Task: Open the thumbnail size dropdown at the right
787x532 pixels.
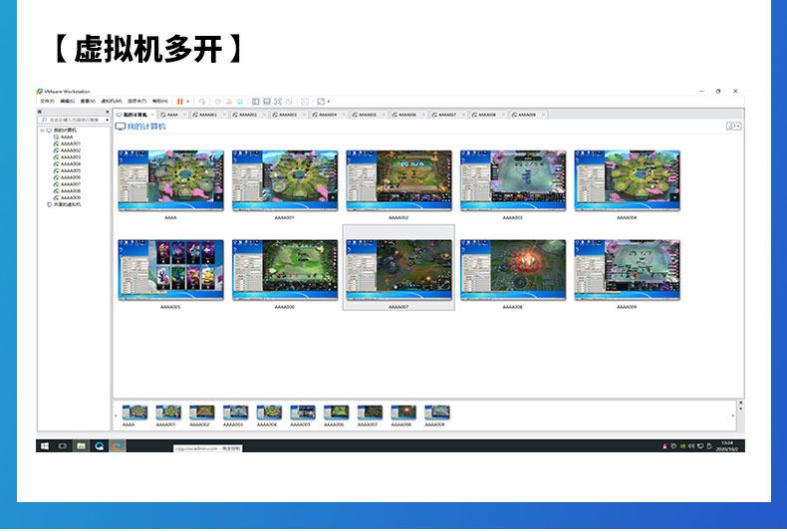Action: point(734,127)
